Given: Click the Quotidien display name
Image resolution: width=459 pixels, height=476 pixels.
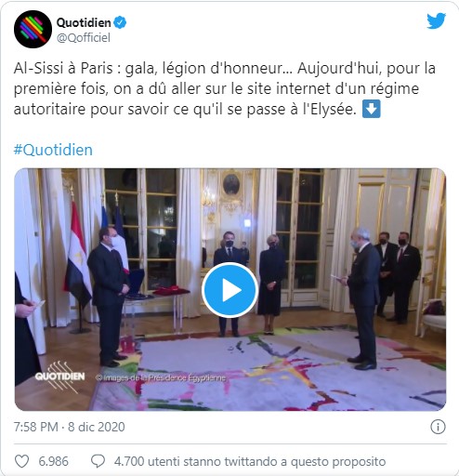Looking at the screenshot, I should (84, 22).
